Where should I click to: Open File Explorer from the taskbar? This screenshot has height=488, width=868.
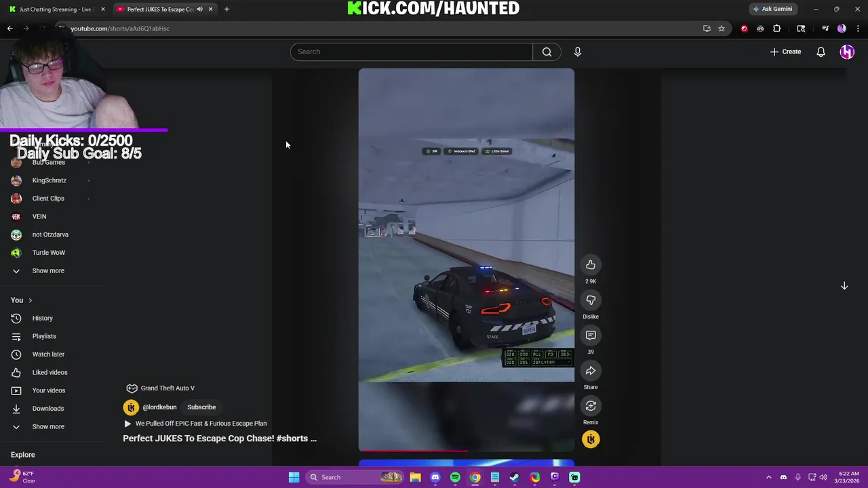[415, 477]
